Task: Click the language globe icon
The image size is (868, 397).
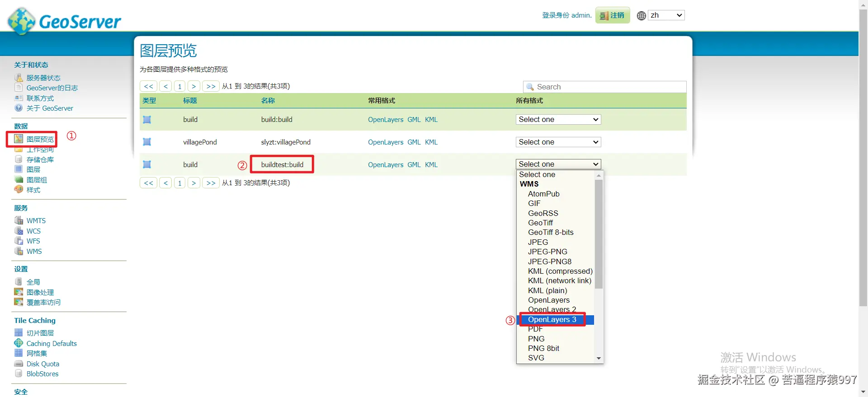Action: point(641,16)
